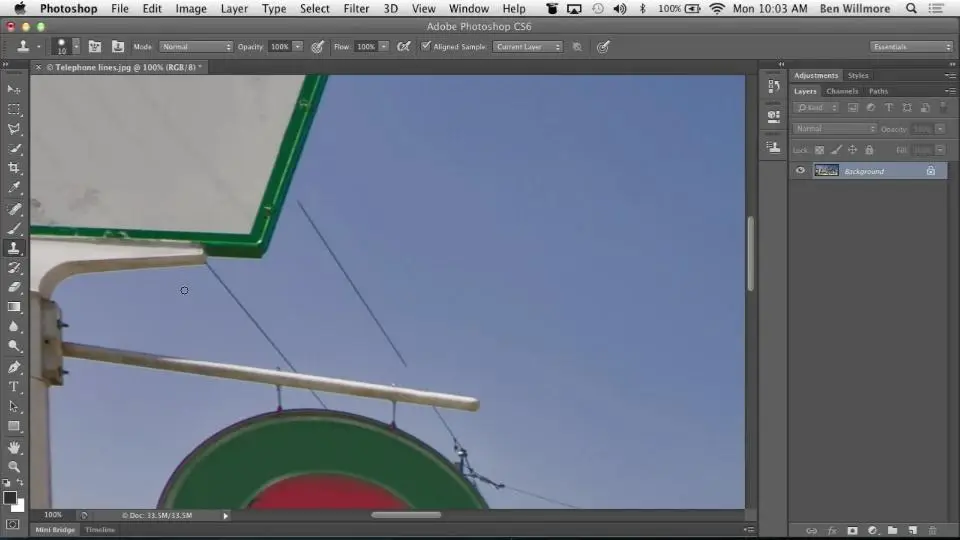960x540 pixels.
Task: Select the Horizontal Type tool
Action: click(x=13, y=386)
